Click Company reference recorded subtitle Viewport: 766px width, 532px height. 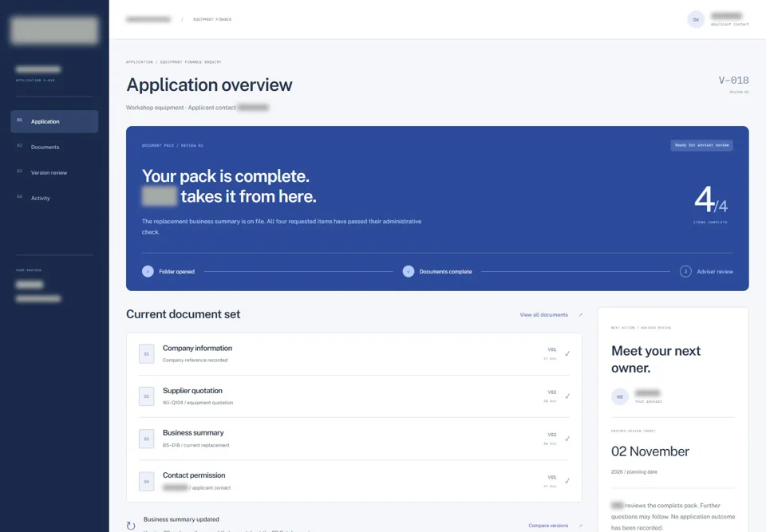(195, 360)
